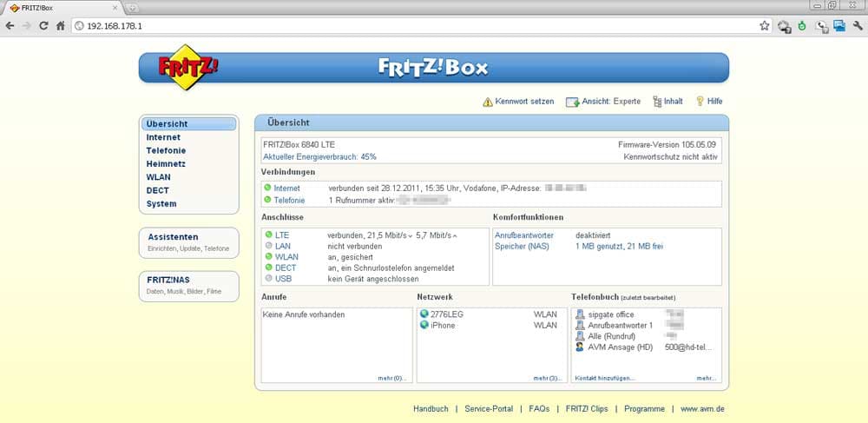868x423 pixels.
Task: Click Aktueller Energieverbrauch link
Action: coord(320,156)
